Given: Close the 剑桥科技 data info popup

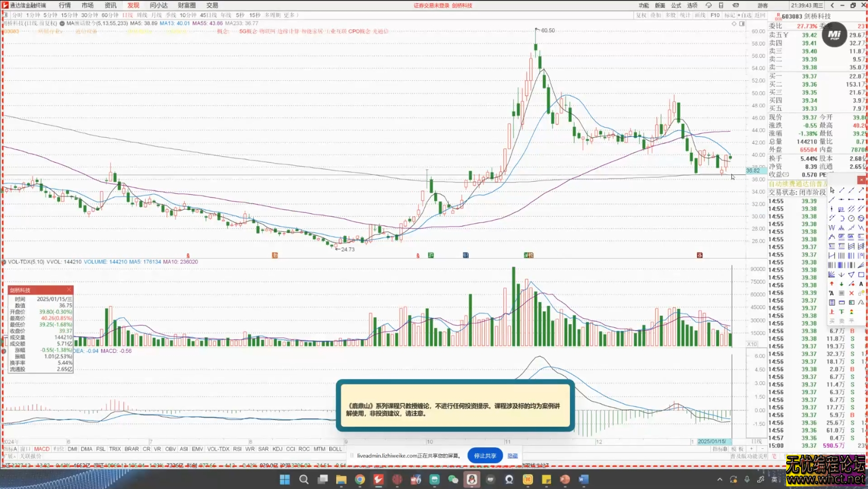Looking at the screenshot, I should (69, 290).
